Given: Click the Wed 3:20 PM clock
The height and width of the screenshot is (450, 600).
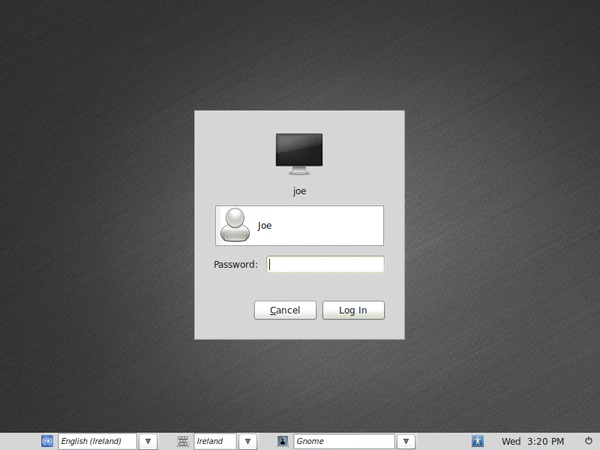Looking at the screenshot, I should click(532, 441).
